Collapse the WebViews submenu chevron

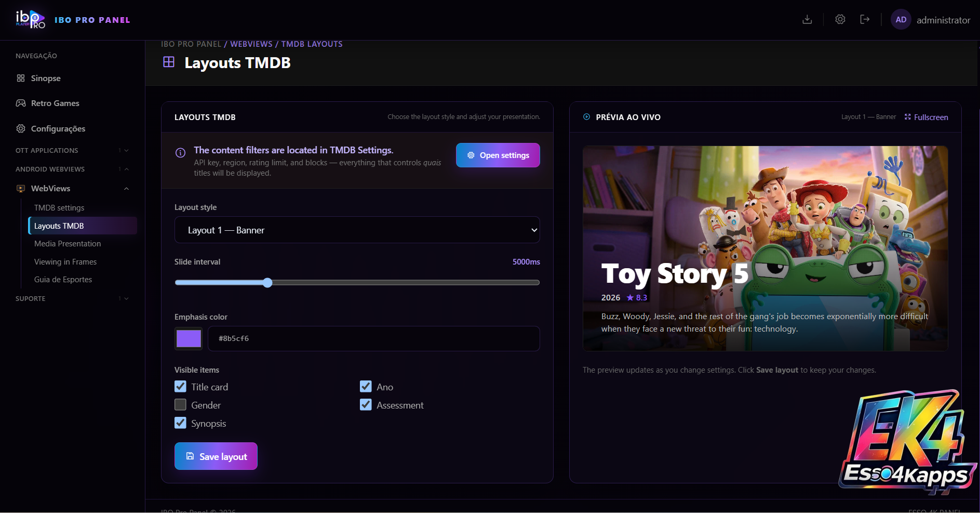[x=126, y=189]
